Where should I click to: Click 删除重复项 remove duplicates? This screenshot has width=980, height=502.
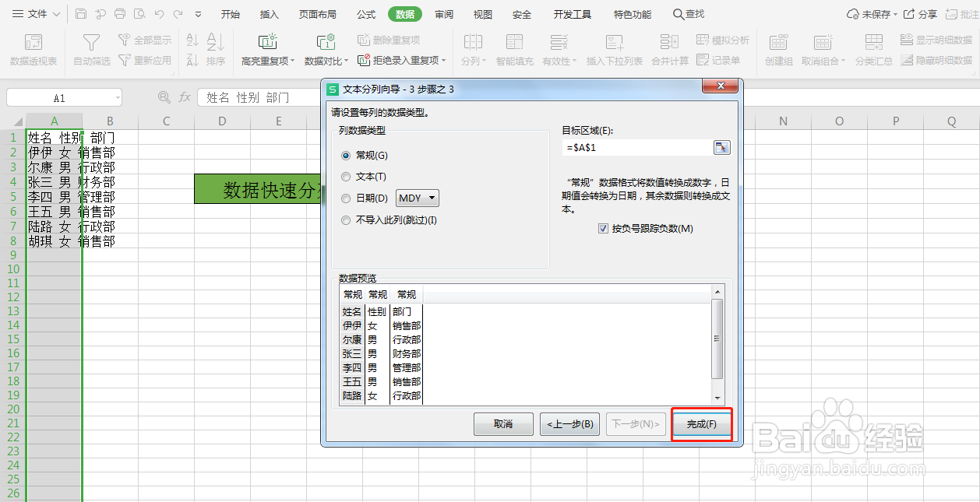coord(389,40)
